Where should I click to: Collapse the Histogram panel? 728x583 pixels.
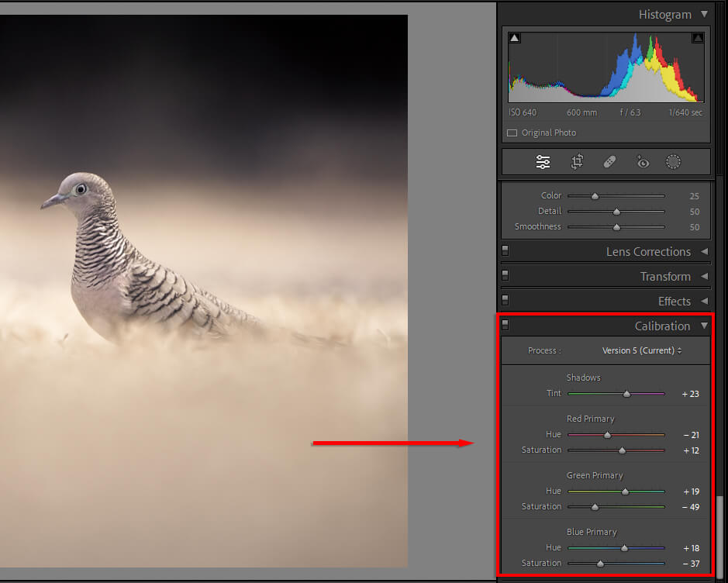(x=704, y=14)
